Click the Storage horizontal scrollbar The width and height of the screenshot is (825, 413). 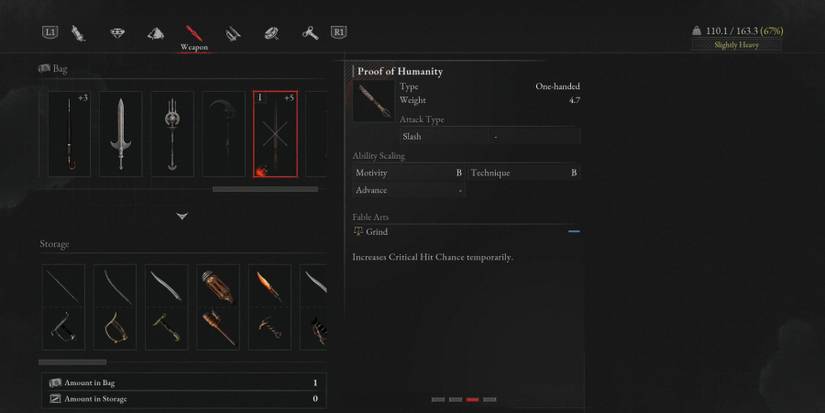pyautogui.click(x=73, y=362)
